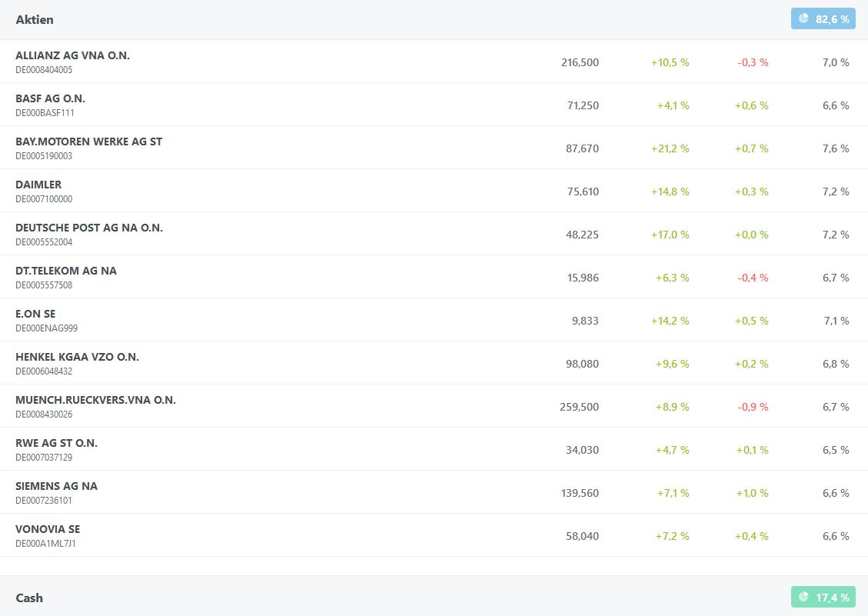The height and width of the screenshot is (616, 868).
Task: Open the BASF AG O.N. stock entry
Action: tap(50, 98)
